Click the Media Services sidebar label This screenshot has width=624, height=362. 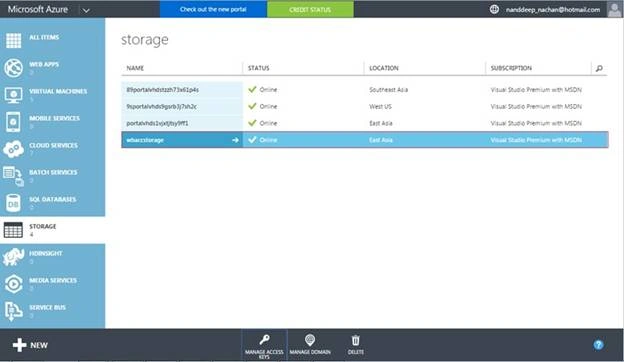(x=53, y=280)
